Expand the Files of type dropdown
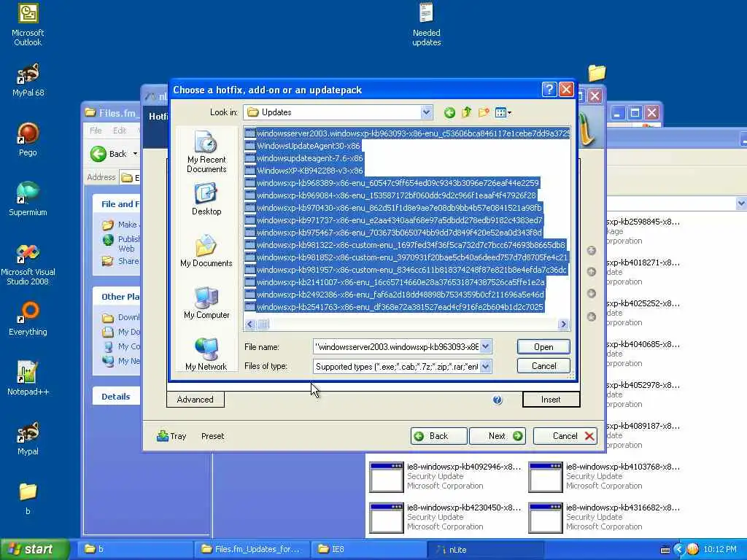This screenshot has height=560, width=747. click(485, 366)
